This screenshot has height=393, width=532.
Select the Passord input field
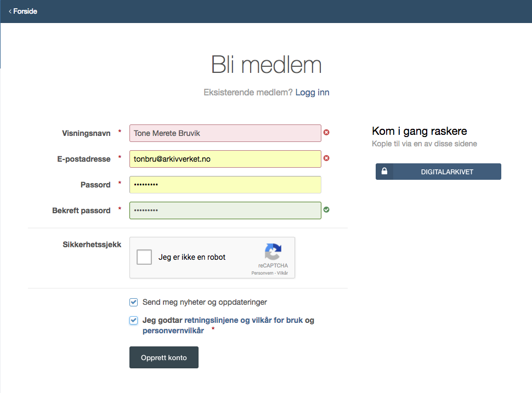[x=225, y=185]
